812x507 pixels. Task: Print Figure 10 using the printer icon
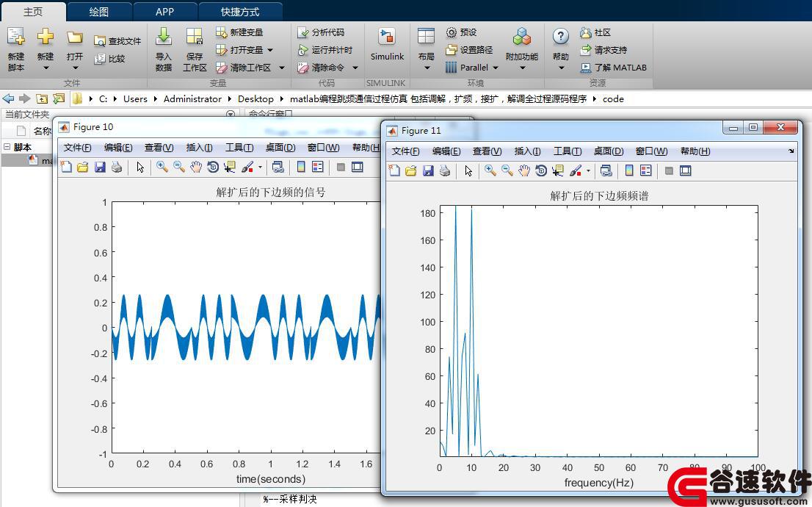tap(117, 167)
